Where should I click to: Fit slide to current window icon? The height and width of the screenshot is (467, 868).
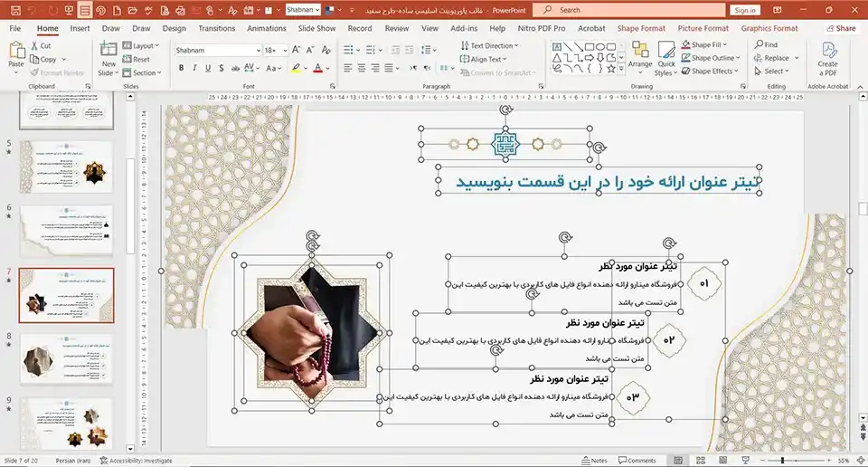(861, 461)
